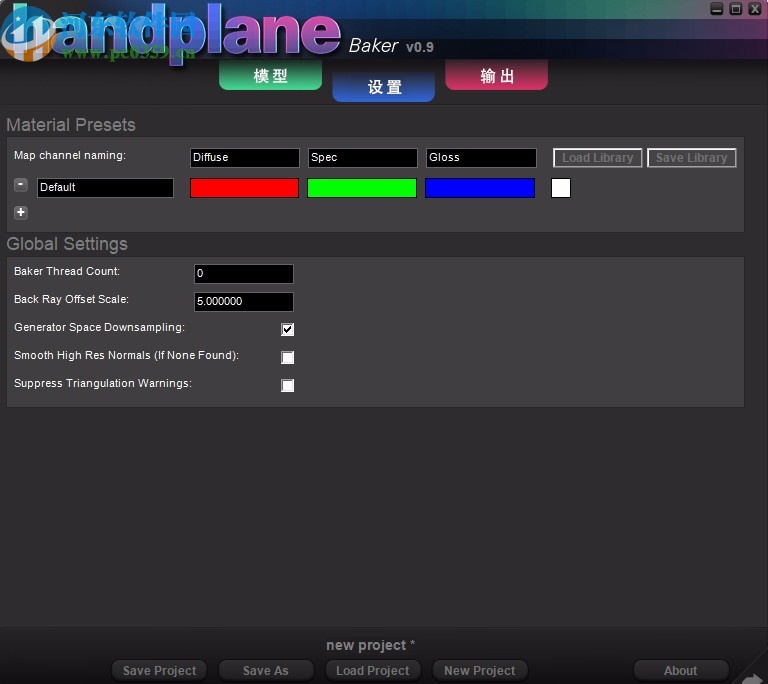
Task: Click the 'Generator Space Downsampling:' label
Action: pos(99,327)
